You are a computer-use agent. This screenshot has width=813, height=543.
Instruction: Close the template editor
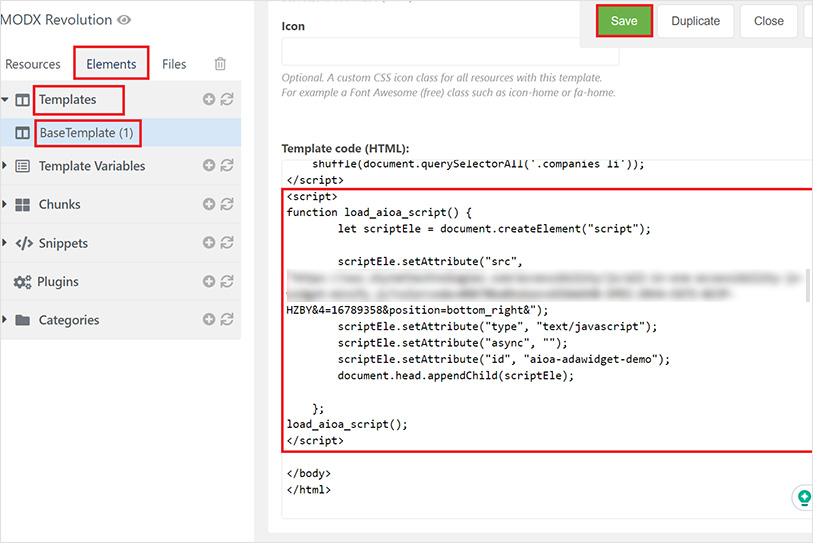pyautogui.click(x=768, y=21)
